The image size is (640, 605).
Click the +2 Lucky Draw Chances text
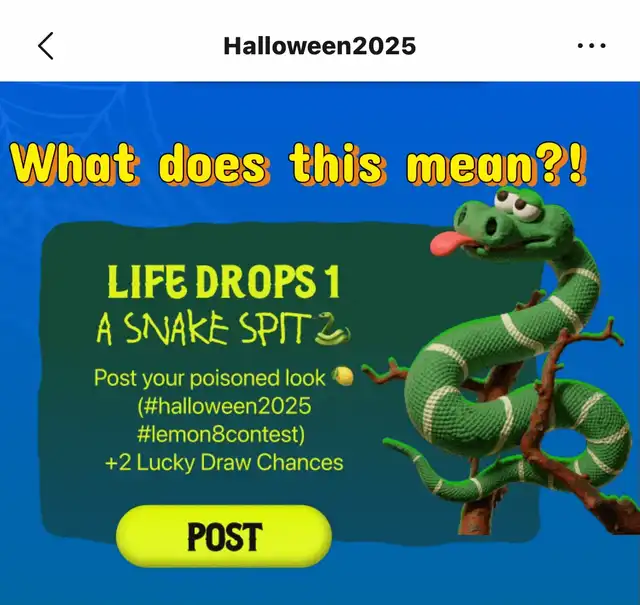(224, 463)
